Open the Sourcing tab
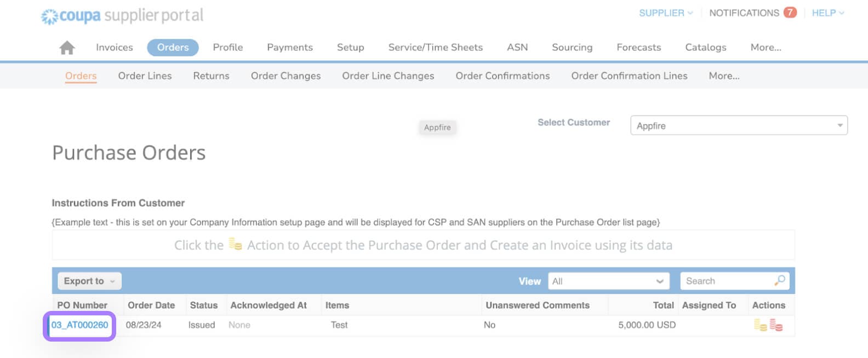 pyautogui.click(x=572, y=48)
